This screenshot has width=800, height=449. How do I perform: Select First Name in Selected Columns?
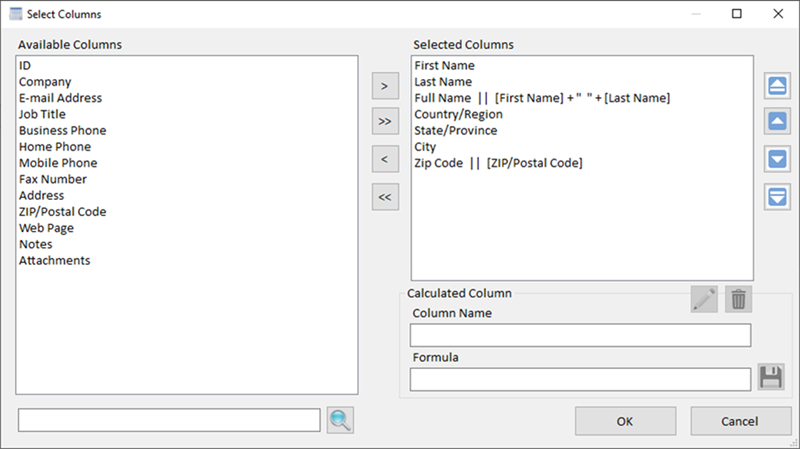pos(582,65)
